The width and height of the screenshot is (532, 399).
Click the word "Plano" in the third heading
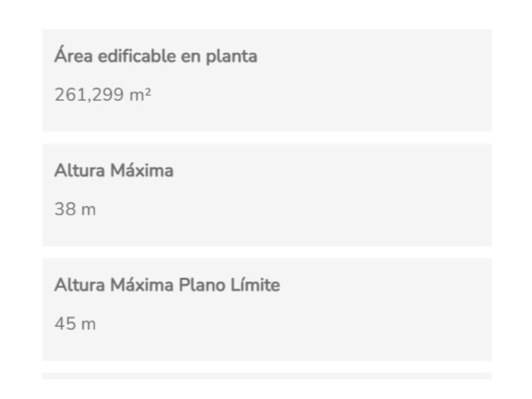pyautogui.click(x=203, y=286)
